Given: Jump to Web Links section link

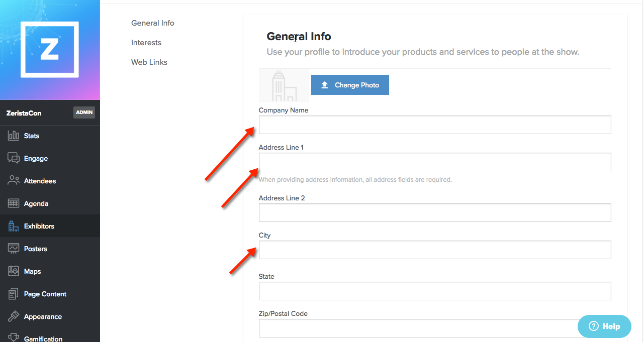Looking at the screenshot, I should [149, 62].
